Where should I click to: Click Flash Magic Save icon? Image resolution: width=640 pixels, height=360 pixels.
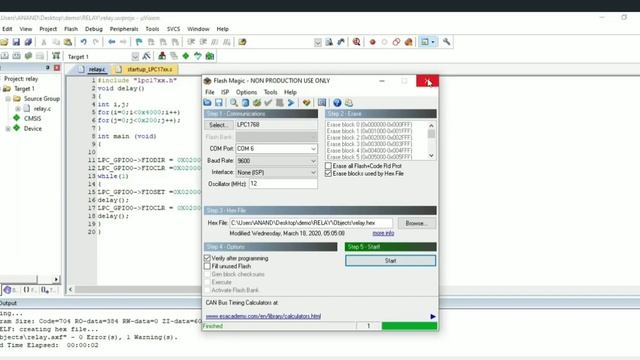pyautogui.click(x=219, y=103)
